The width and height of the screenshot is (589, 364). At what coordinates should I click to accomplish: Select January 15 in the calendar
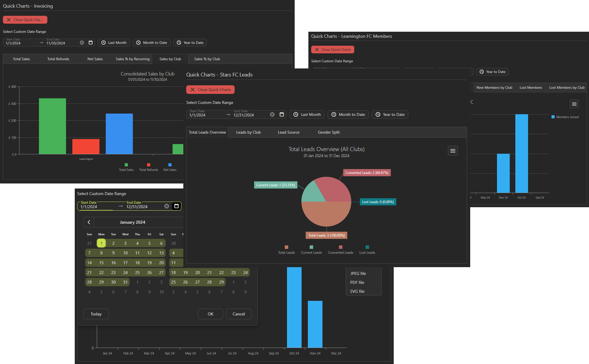[x=101, y=263]
